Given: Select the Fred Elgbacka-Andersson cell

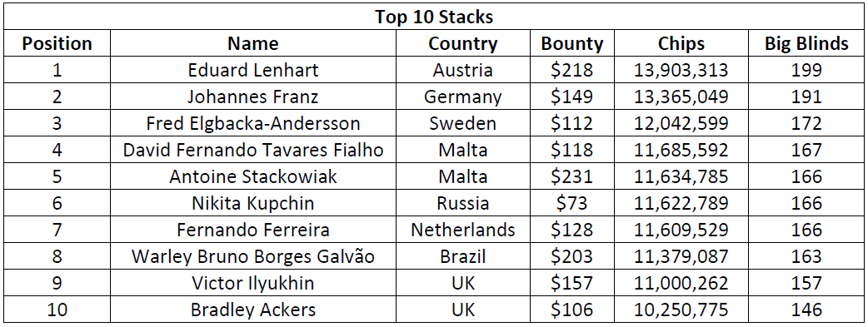Looking at the screenshot, I should coord(253,123).
